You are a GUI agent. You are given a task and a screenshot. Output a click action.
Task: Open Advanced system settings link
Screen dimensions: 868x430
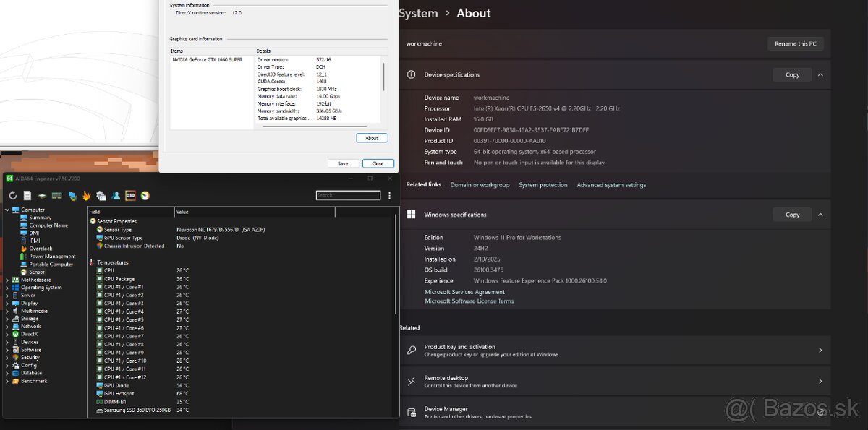(611, 185)
